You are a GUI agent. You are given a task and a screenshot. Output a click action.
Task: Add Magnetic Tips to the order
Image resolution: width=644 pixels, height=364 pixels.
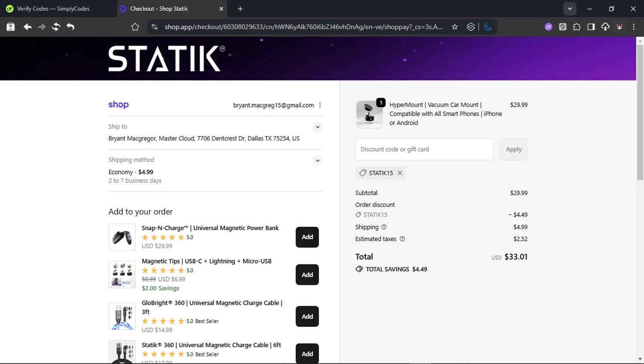click(307, 275)
